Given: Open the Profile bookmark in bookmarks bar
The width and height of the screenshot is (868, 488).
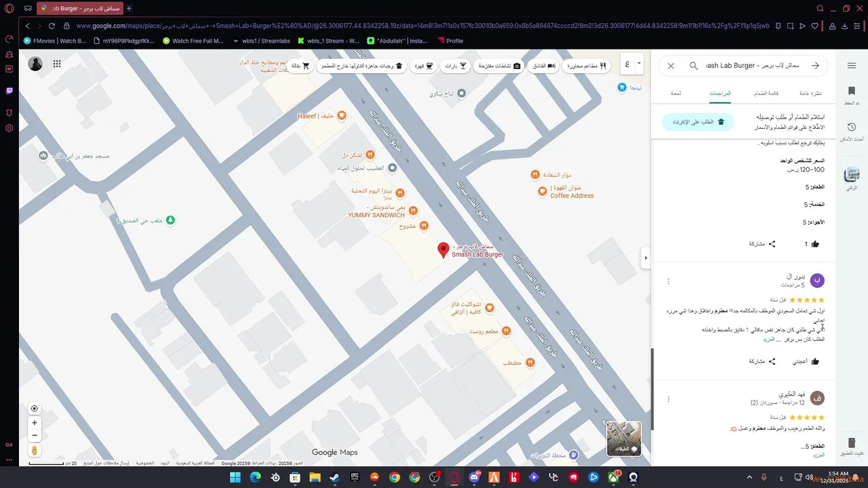Looking at the screenshot, I should click(x=450, y=41).
